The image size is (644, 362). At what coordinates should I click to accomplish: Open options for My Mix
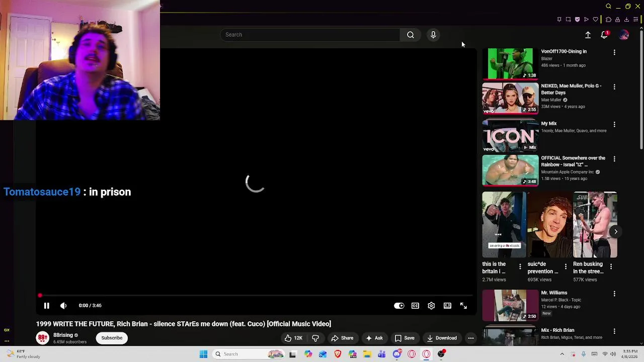pos(614,124)
